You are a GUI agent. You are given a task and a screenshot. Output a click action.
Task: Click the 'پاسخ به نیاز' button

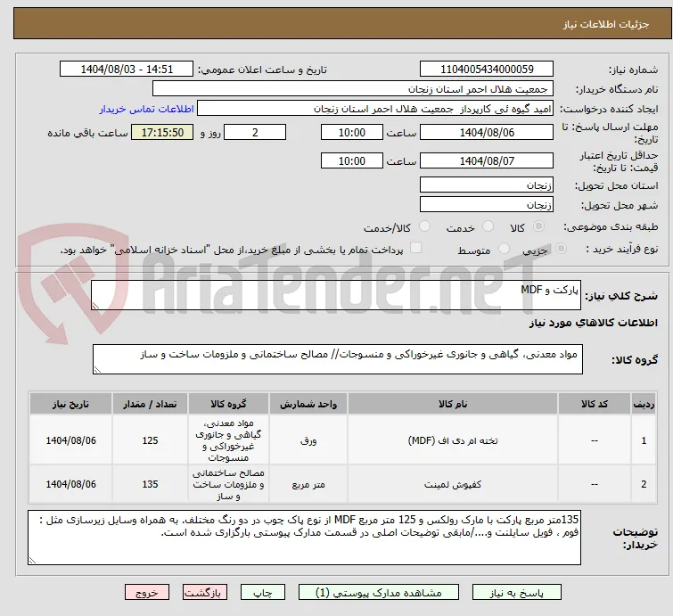tap(517, 593)
